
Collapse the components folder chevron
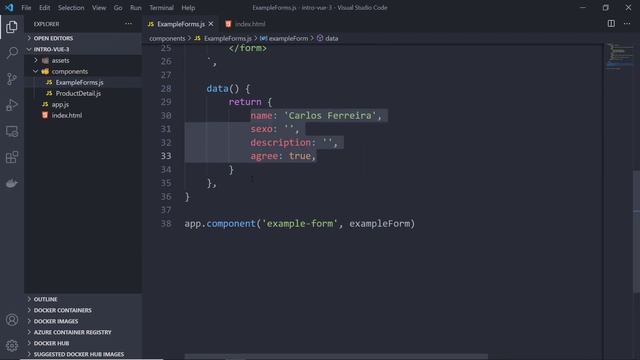(x=36, y=71)
